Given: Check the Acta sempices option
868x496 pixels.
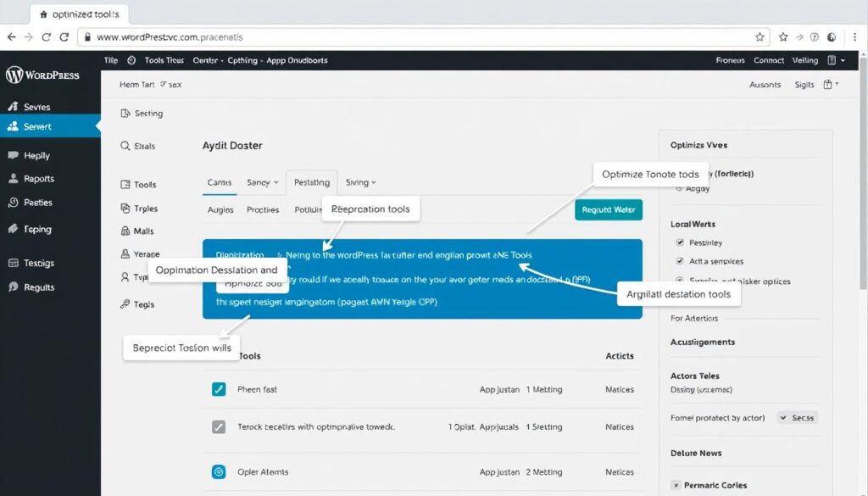Looking at the screenshot, I should [x=679, y=260].
